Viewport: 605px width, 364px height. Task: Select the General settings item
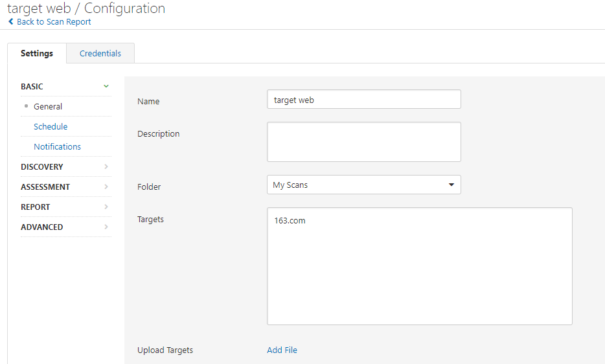(48, 106)
